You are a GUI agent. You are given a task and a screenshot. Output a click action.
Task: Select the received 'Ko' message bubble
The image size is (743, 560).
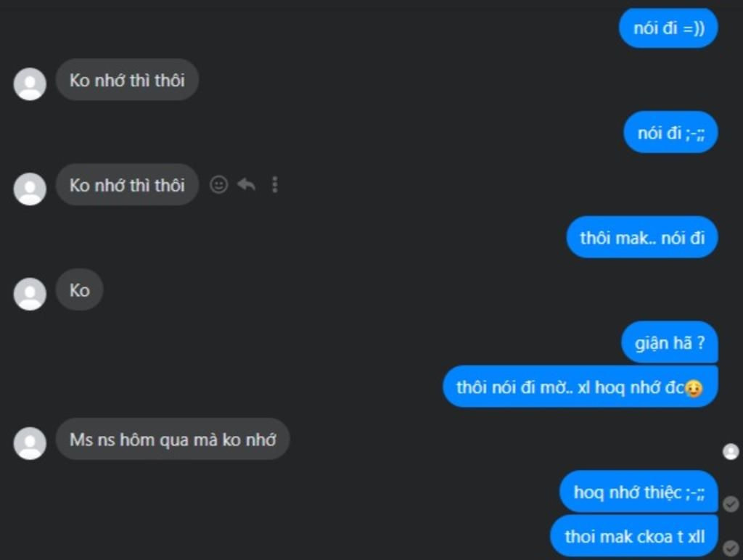tap(80, 289)
